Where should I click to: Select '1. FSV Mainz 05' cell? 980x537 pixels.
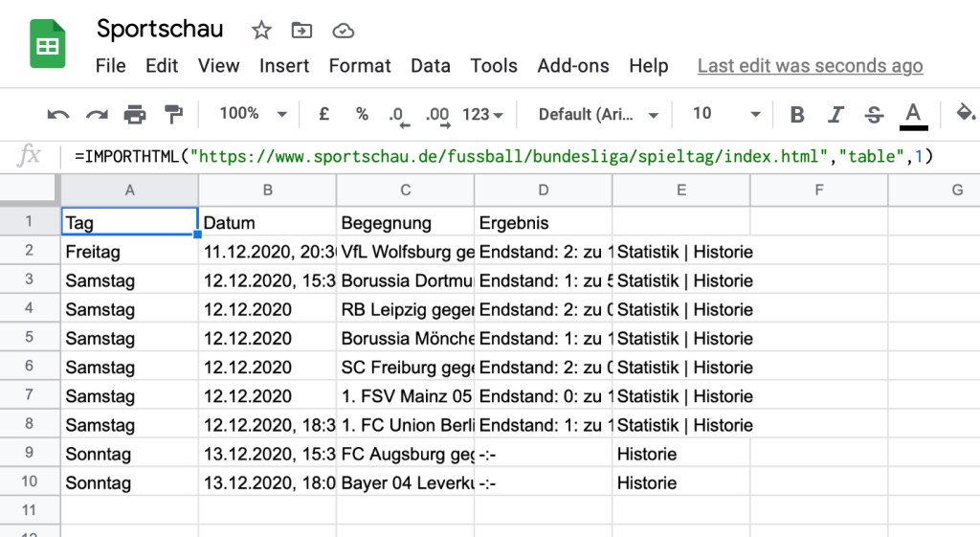(406, 395)
